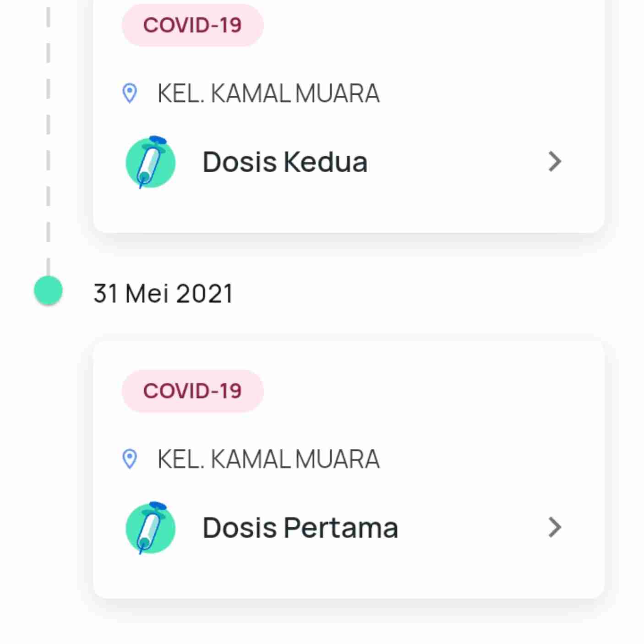Click the COVID-19 badge above Dosis Kedua
Image resolution: width=644 pixels, height=644 pixels.
tap(192, 25)
